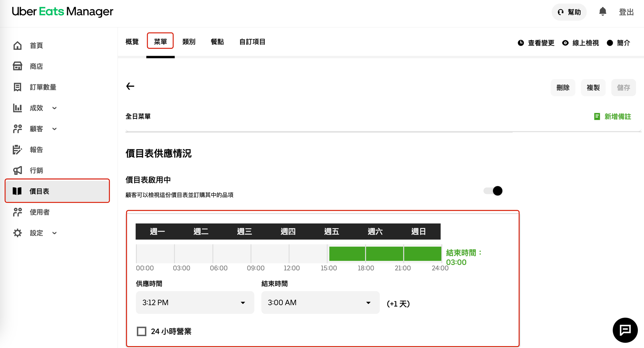644x348 pixels.
Task: Open the 供應時間 3:12 PM dropdown
Action: pyautogui.click(x=194, y=303)
